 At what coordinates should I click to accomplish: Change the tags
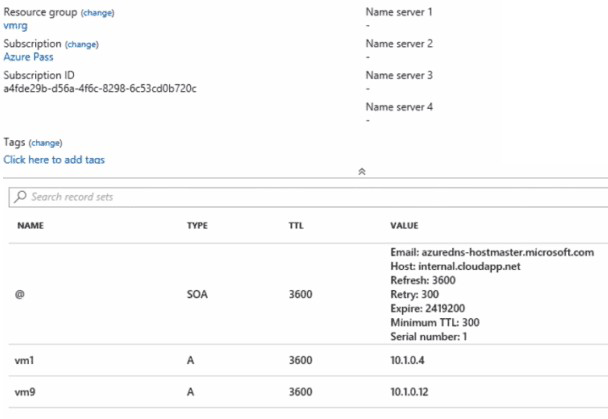point(45,142)
